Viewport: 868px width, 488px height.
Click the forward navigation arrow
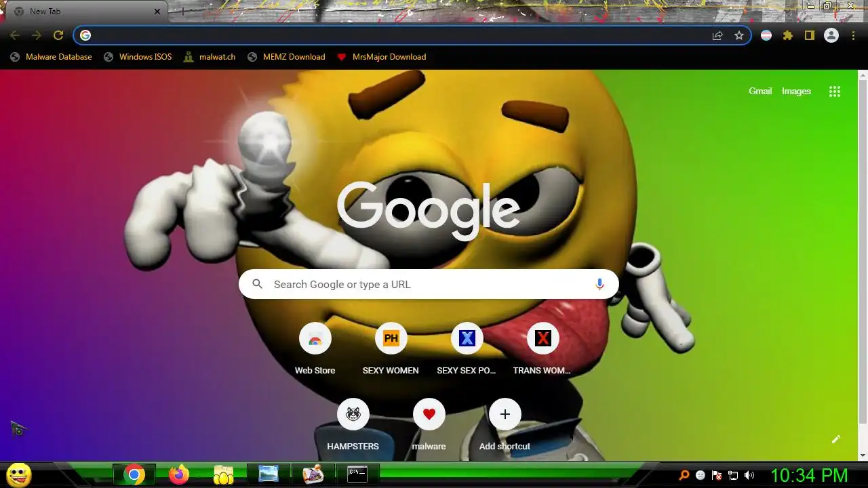[x=37, y=35]
